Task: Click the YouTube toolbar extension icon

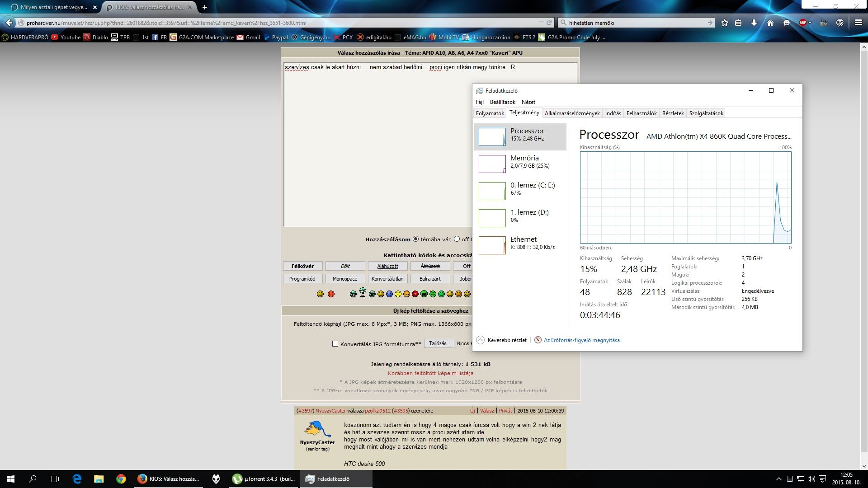Action: coord(823,23)
